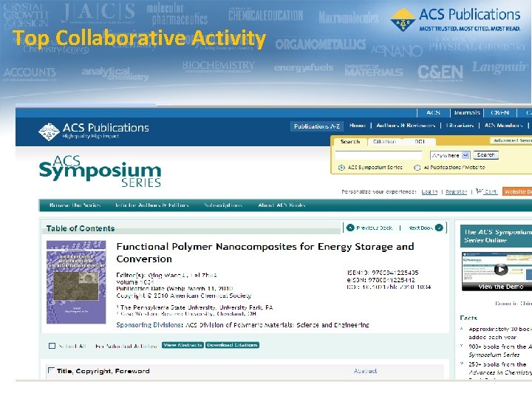Check the Select All checkbox
Image resolution: width=532 pixels, height=399 pixels.
52,346
